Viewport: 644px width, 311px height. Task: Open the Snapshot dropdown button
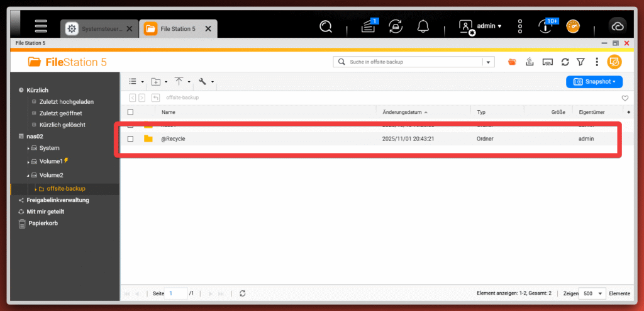pos(594,82)
